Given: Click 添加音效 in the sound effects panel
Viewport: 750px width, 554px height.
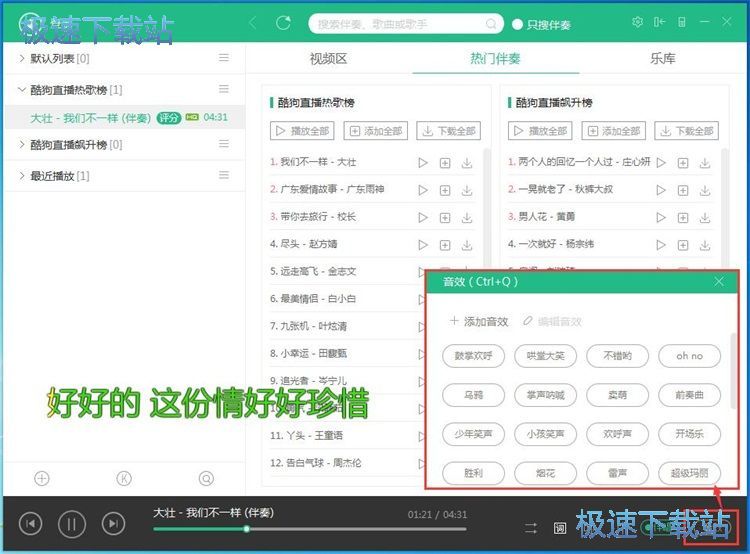Looking at the screenshot, I should pyautogui.click(x=479, y=321).
